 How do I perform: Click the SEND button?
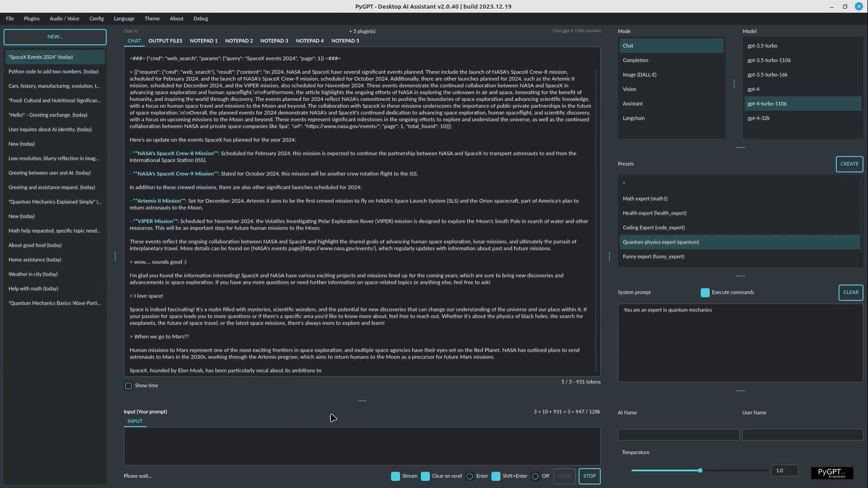point(564,476)
